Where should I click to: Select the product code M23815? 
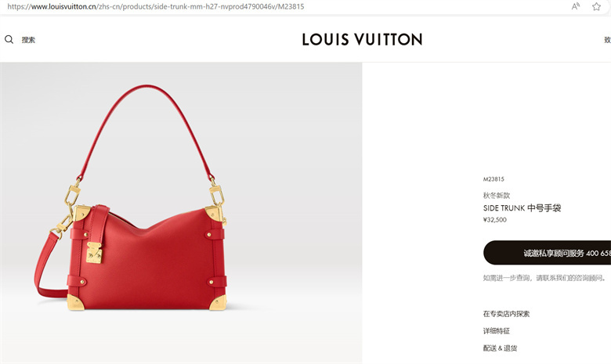coord(493,179)
